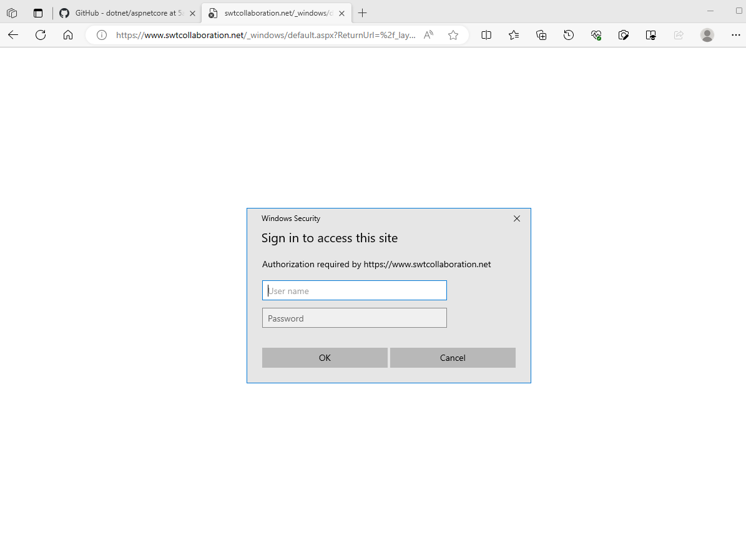Screen dimensions: 746x560
Task: Go to the Home page
Action: [x=68, y=35]
